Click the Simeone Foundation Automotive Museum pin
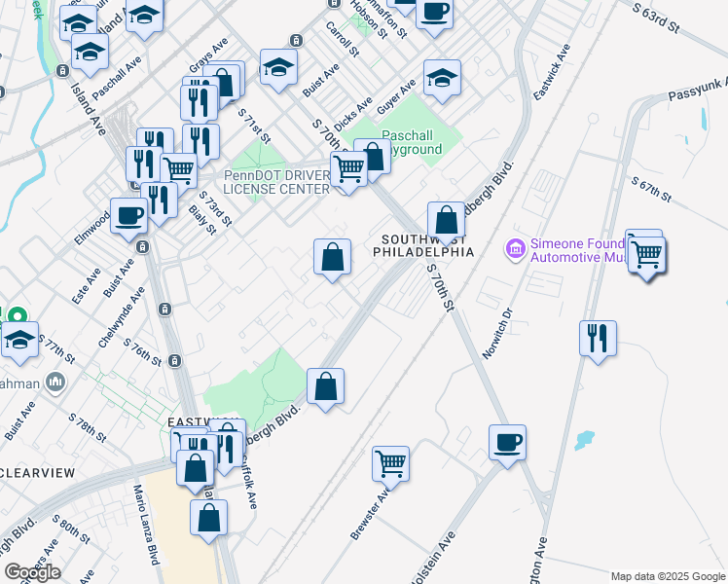 pyautogui.click(x=515, y=250)
